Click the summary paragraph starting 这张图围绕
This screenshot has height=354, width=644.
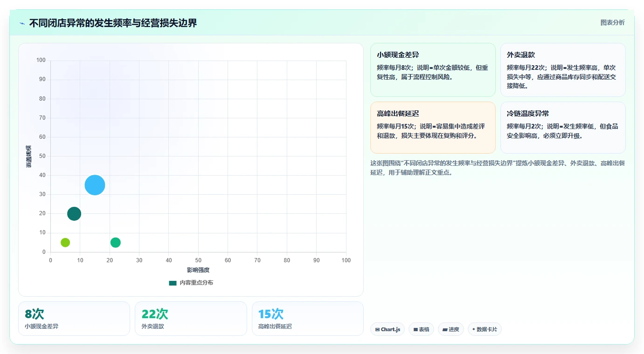point(498,168)
